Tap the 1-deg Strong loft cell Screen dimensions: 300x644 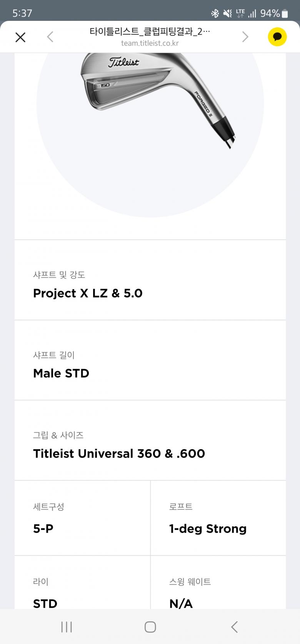(218, 518)
